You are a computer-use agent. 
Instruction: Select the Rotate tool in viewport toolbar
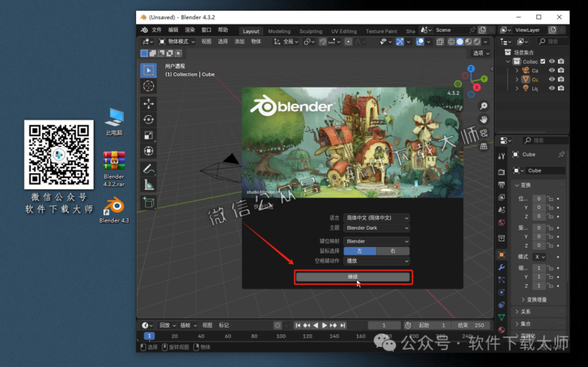(148, 119)
